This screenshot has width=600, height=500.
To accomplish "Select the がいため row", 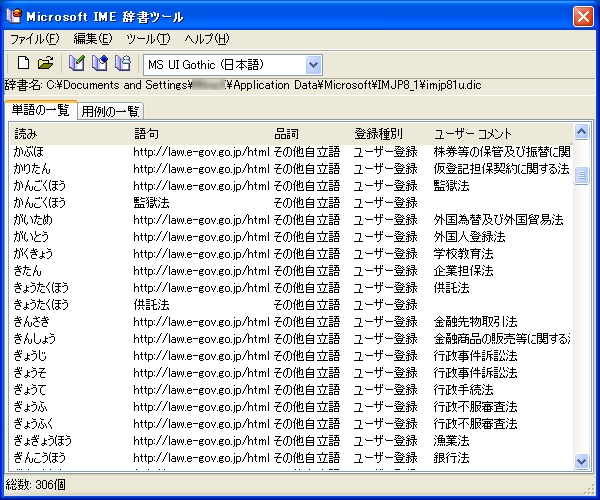I will coord(292,220).
